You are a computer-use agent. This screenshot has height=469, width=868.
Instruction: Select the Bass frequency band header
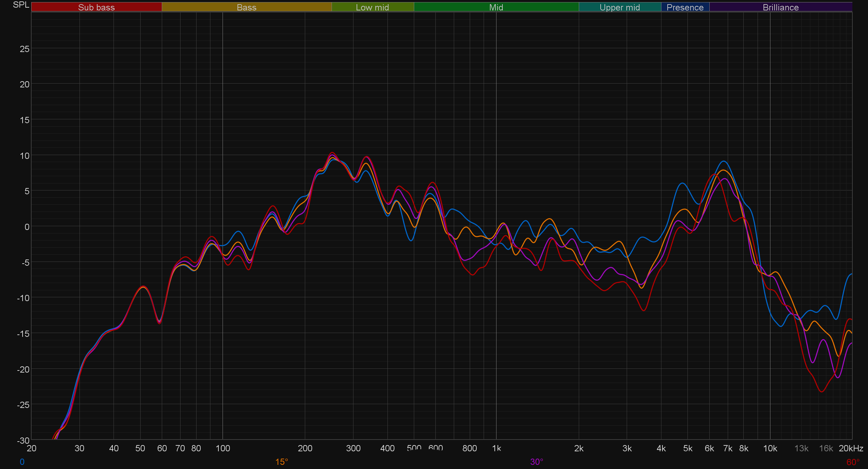click(247, 7)
